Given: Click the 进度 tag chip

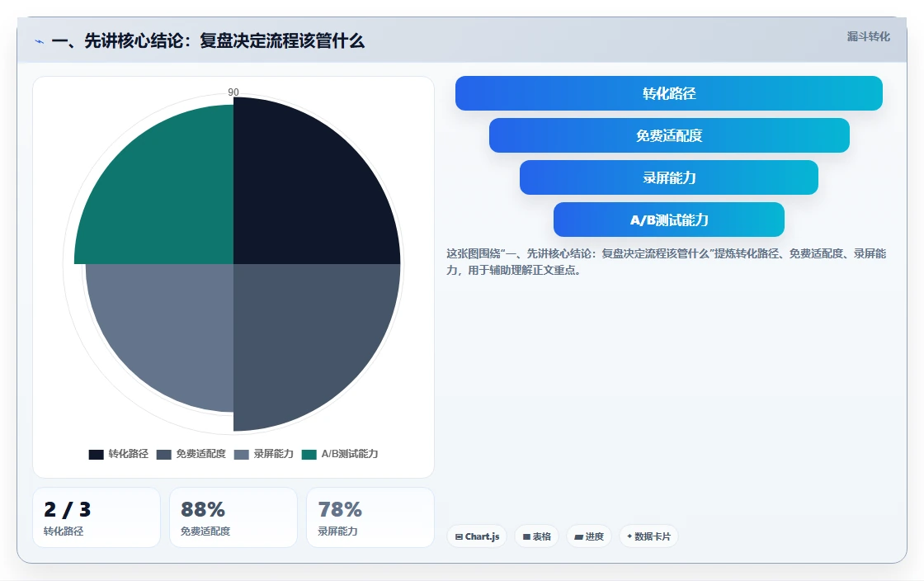Looking at the screenshot, I should click(589, 536).
